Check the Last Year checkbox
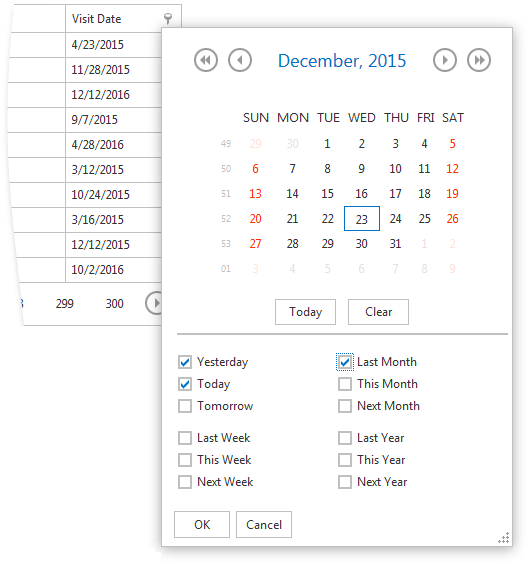The width and height of the screenshot is (532, 564). [345, 438]
